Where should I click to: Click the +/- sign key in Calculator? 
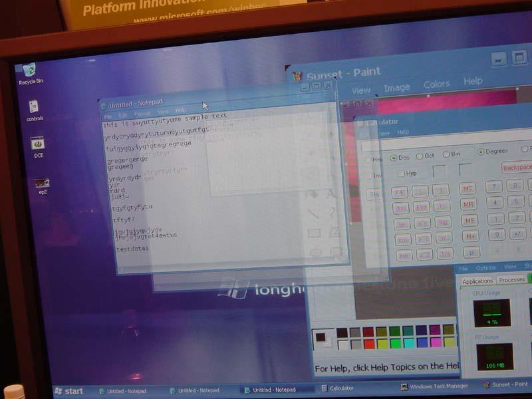click(x=518, y=233)
